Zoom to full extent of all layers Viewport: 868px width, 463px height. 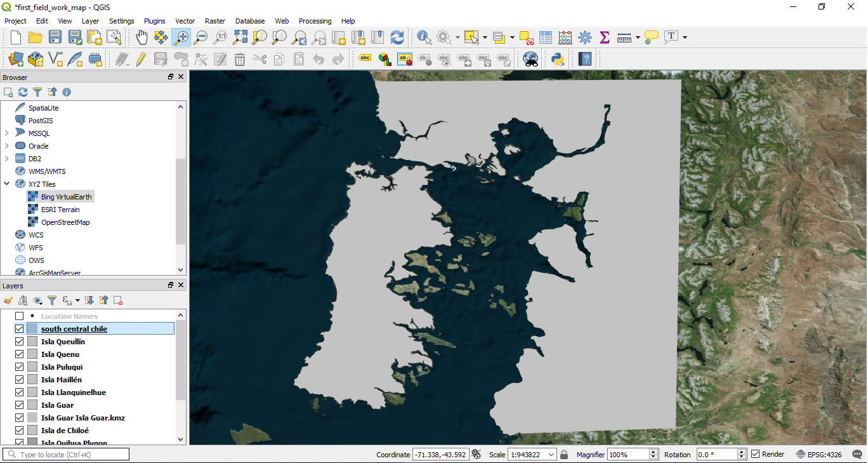tap(240, 37)
